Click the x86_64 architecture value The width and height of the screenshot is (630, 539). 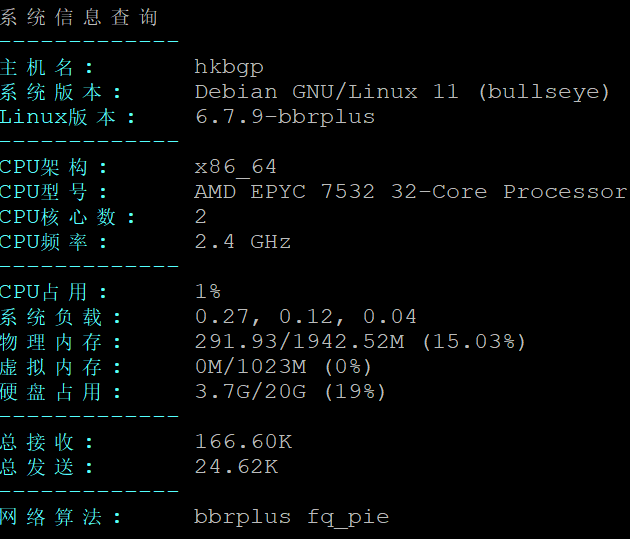pos(236,167)
